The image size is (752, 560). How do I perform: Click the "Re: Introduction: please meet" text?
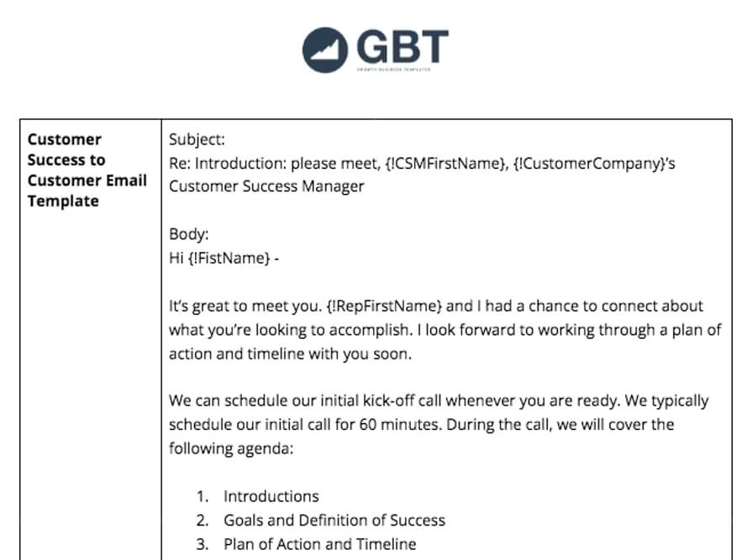pyautogui.click(x=274, y=163)
